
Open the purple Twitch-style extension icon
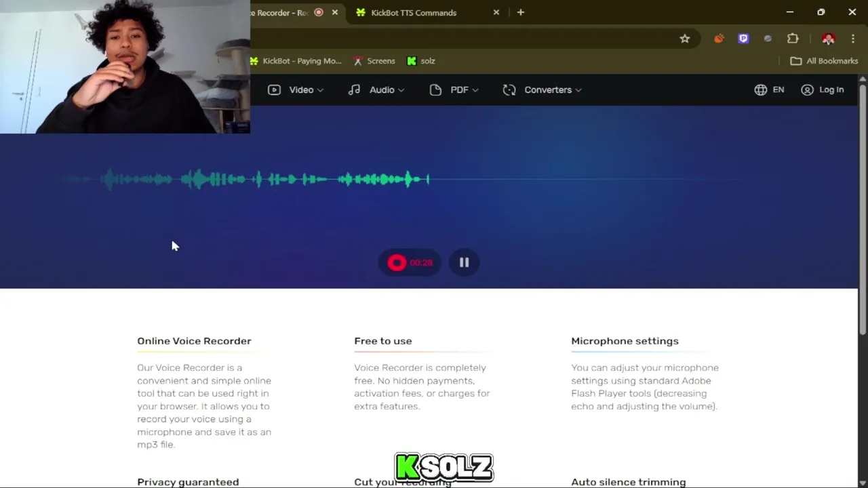click(743, 39)
